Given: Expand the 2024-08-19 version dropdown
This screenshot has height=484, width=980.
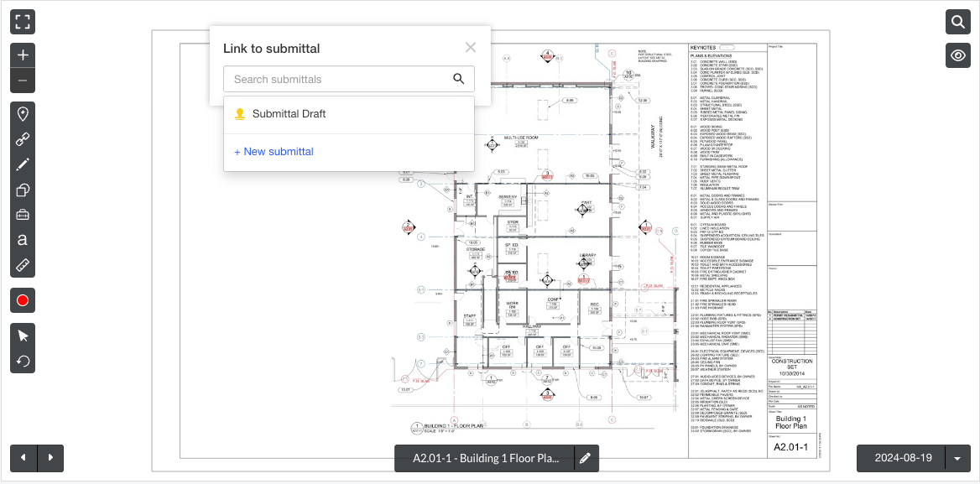Looking at the screenshot, I should point(957,458).
